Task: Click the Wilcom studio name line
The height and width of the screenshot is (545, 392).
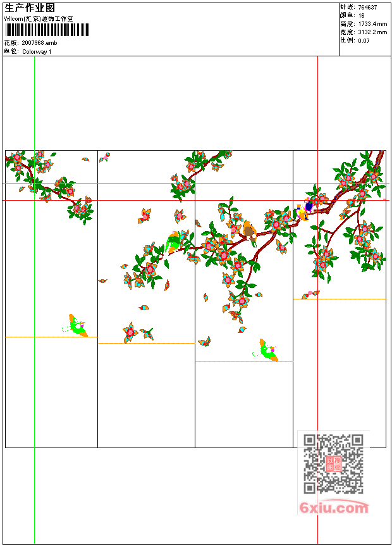Action: coord(39,19)
